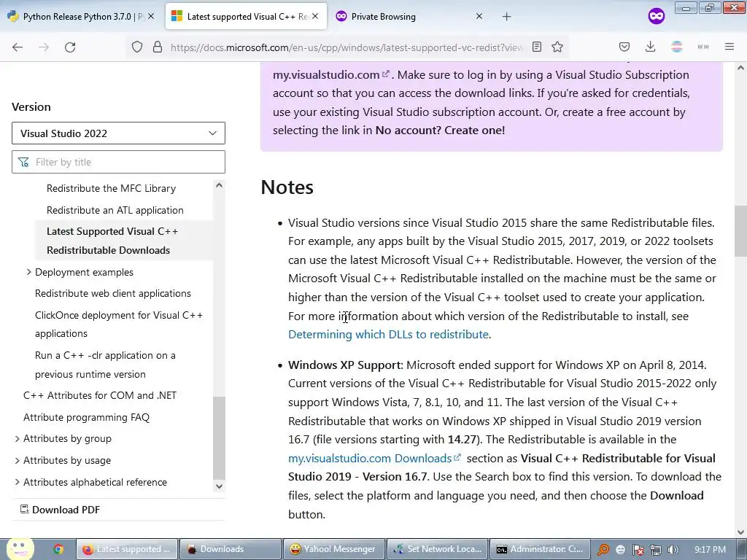Open Run a C++ -clr application article
The image size is (747, 560).
[105, 365]
